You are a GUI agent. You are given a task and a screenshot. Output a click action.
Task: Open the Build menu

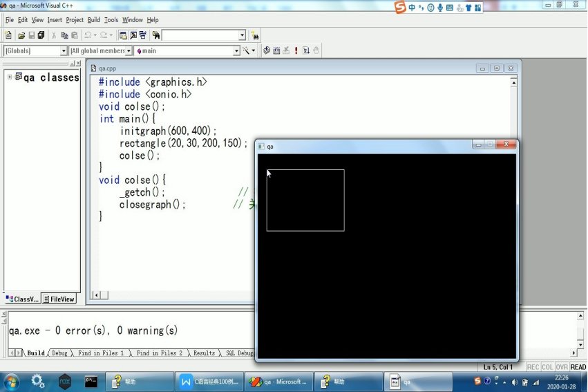pyautogui.click(x=94, y=20)
